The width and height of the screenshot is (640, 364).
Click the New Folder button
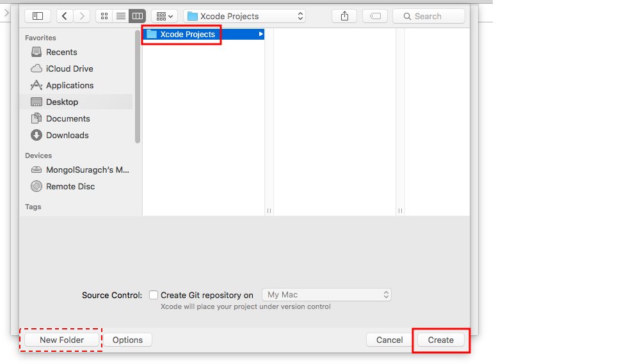pyautogui.click(x=61, y=340)
